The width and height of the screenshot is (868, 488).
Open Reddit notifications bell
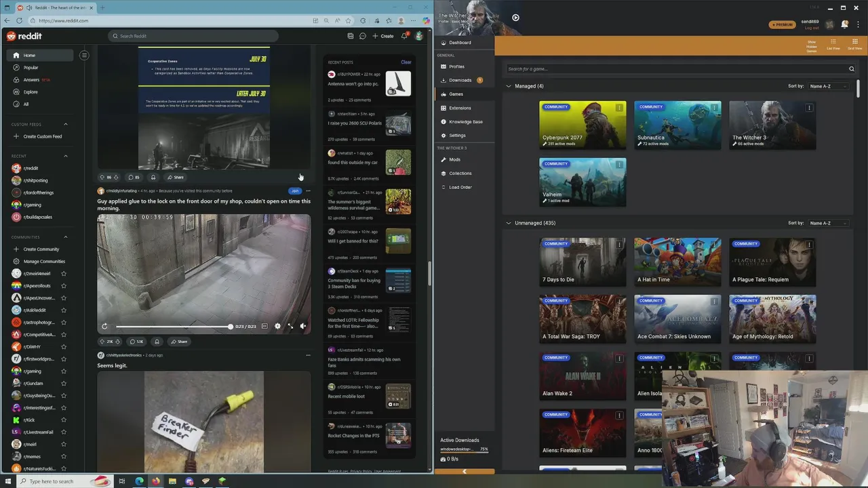point(404,36)
